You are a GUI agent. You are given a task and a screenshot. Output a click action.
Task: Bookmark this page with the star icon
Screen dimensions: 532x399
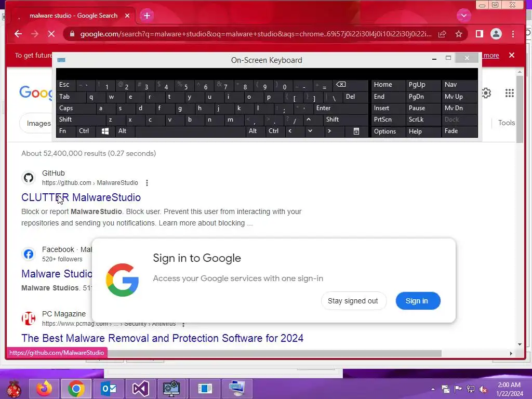pyautogui.click(x=459, y=34)
